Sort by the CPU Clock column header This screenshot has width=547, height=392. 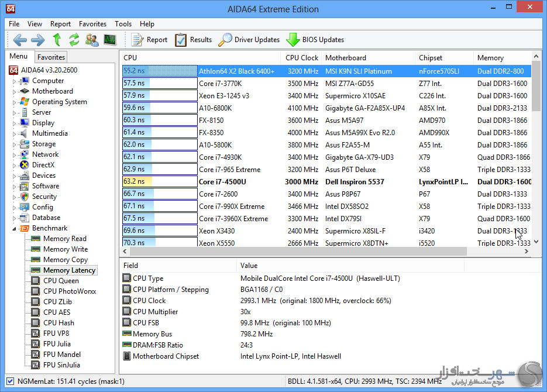click(x=301, y=58)
